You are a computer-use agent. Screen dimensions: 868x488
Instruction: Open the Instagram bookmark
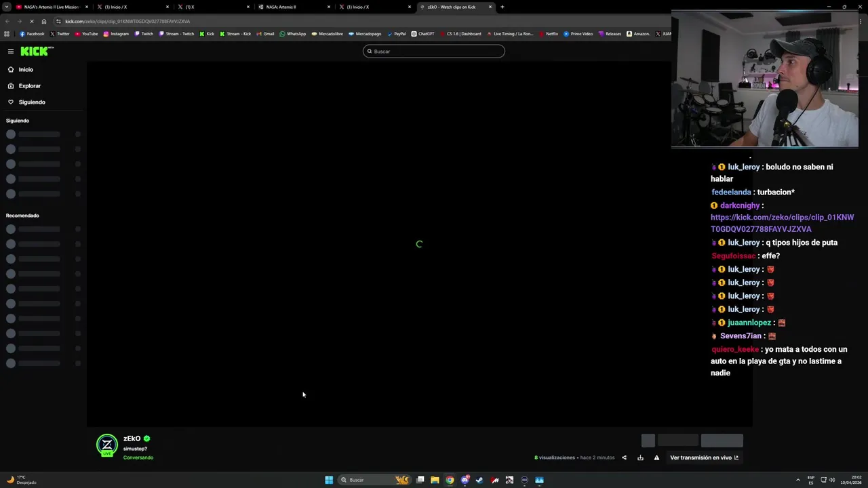116,34
